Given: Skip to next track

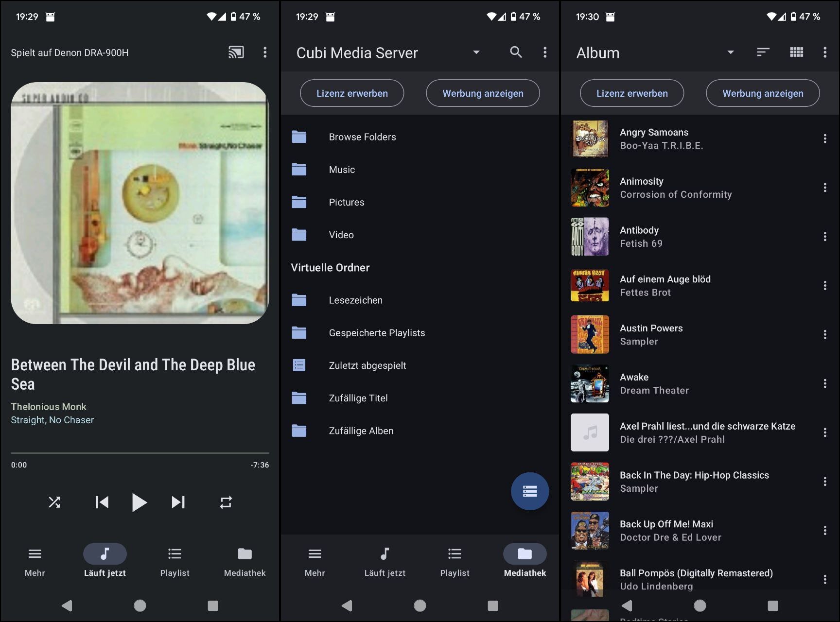Looking at the screenshot, I should click(x=178, y=502).
